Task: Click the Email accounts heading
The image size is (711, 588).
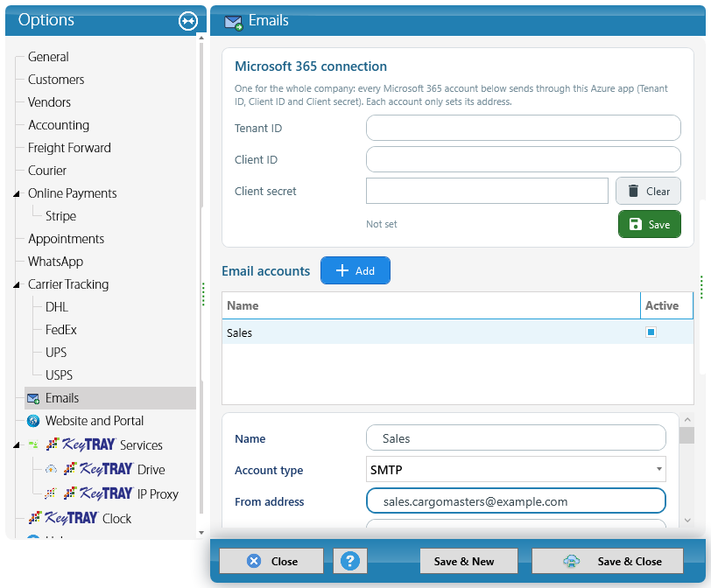Action: pyautogui.click(x=265, y=271)
